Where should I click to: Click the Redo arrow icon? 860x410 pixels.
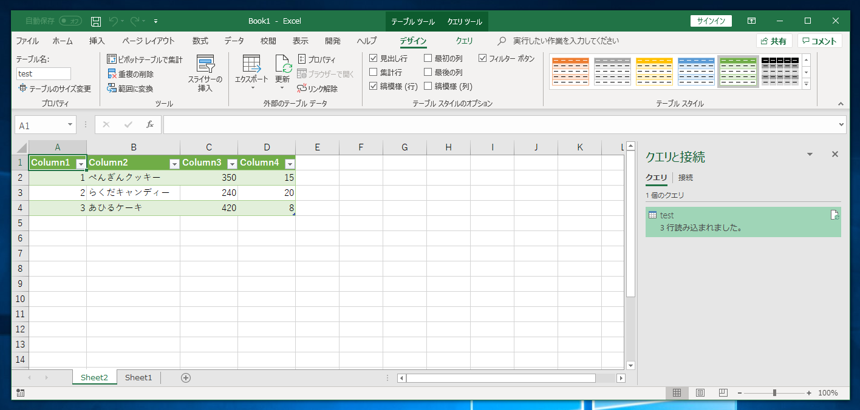coord(135,21)
